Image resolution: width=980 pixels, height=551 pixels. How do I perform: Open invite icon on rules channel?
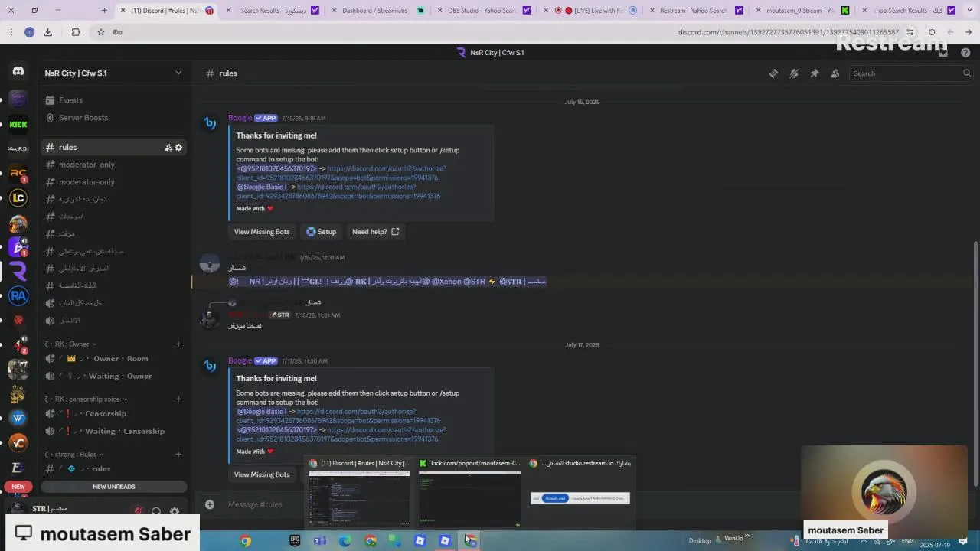[168, 148]
